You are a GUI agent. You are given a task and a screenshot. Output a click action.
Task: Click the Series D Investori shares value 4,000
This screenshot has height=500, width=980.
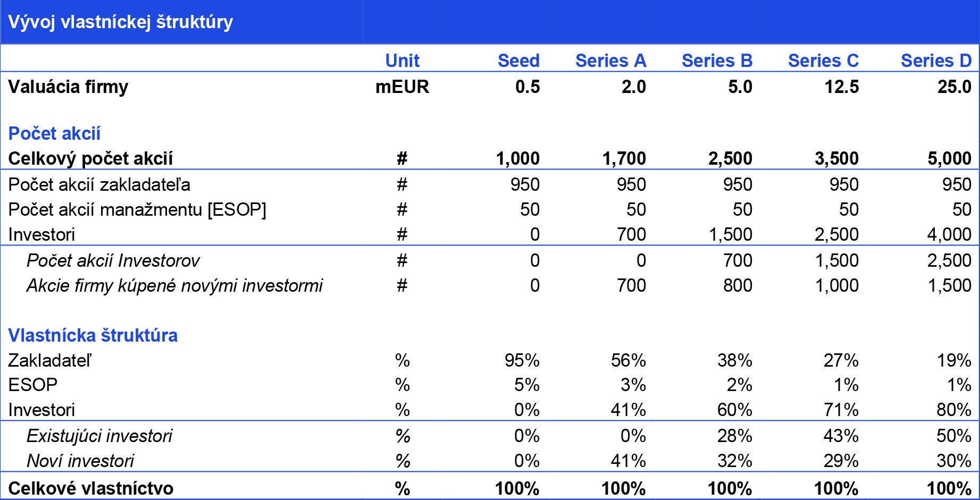click(949, 234)
